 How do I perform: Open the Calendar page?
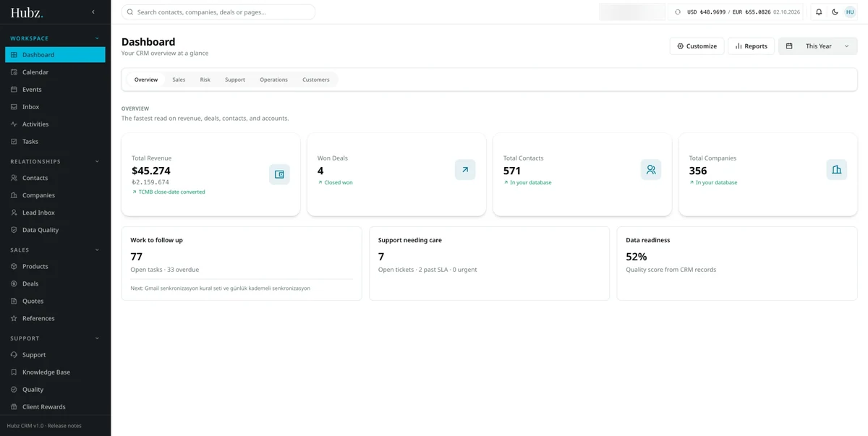[x=55, y=72]
